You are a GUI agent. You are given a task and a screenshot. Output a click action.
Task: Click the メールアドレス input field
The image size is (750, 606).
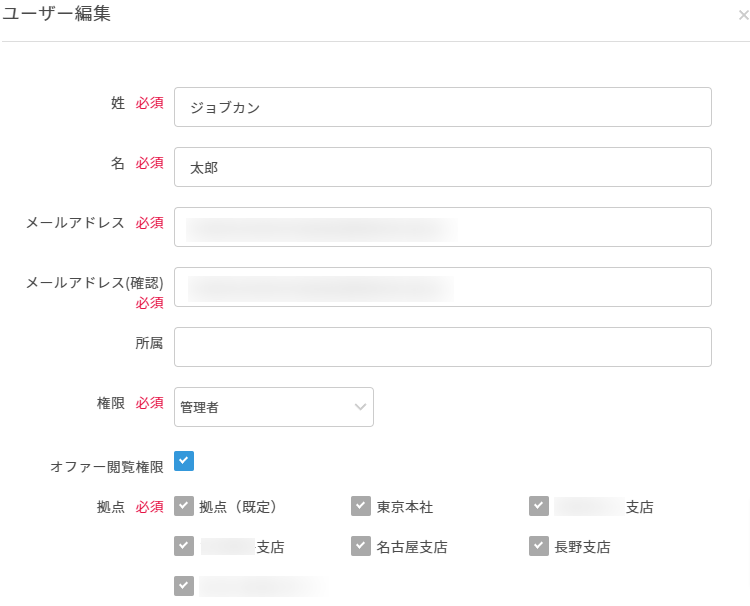442,227
